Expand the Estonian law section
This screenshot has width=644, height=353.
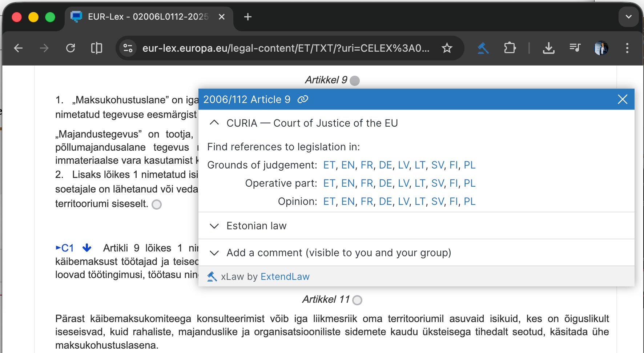[x=214, y=226]
